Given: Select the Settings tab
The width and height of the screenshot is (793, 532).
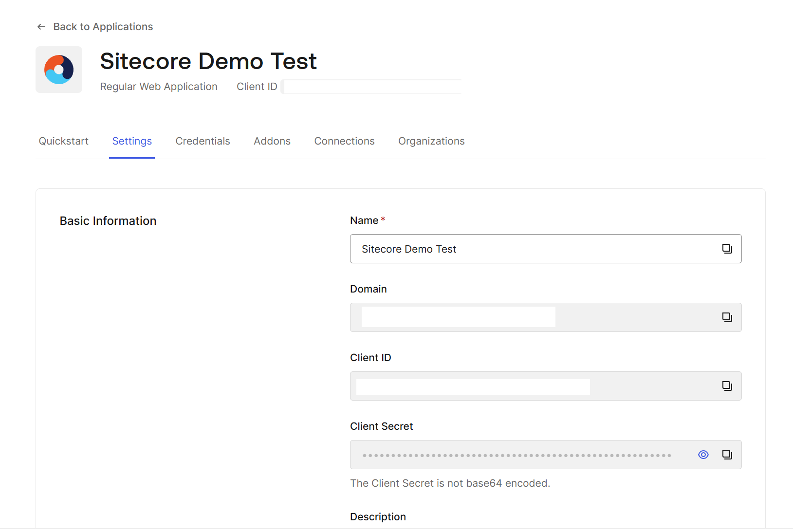Looking at the screenshot, I should tap(132, 141).
